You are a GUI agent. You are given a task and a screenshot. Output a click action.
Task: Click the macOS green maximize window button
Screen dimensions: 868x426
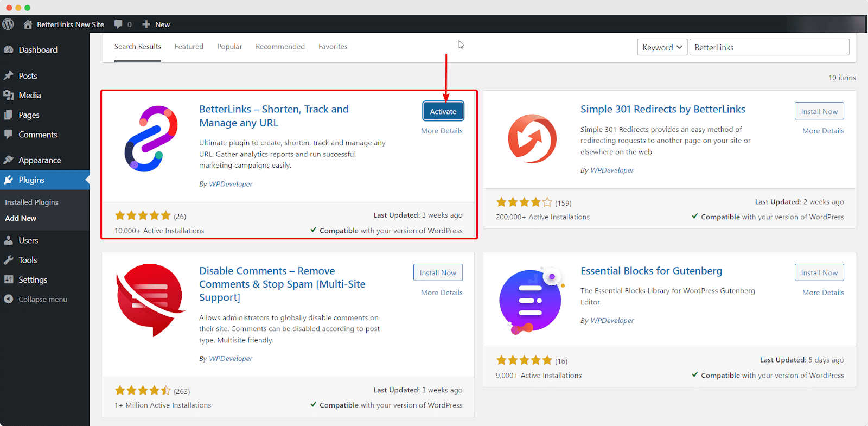pos(28,8)
